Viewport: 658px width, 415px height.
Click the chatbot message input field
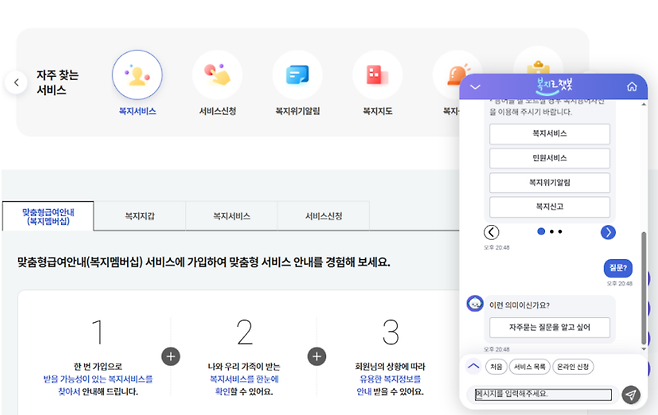point(542,395)
